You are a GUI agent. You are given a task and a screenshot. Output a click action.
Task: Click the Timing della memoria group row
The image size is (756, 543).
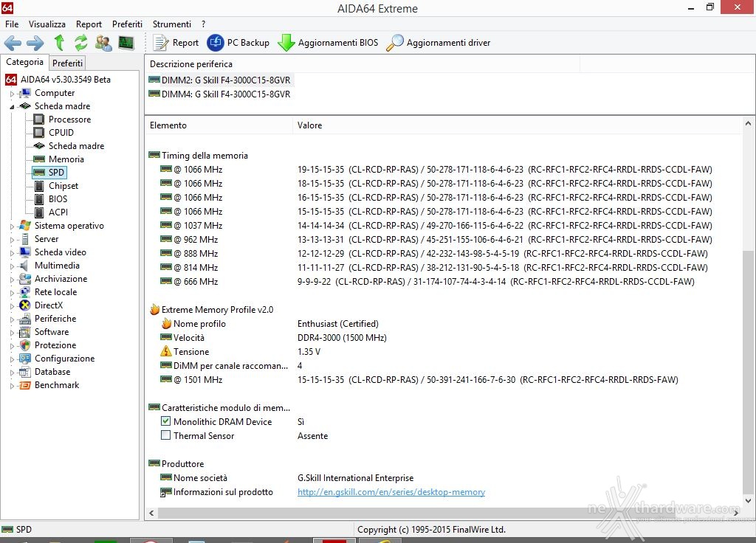[199, 156]
